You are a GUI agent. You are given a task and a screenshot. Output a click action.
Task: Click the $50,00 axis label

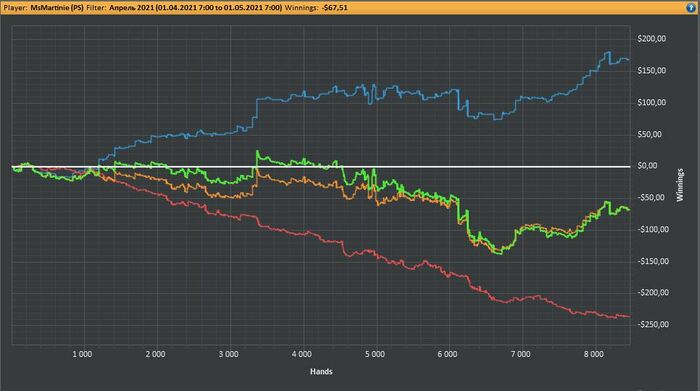pyautogui.click(x=650, y=134)
